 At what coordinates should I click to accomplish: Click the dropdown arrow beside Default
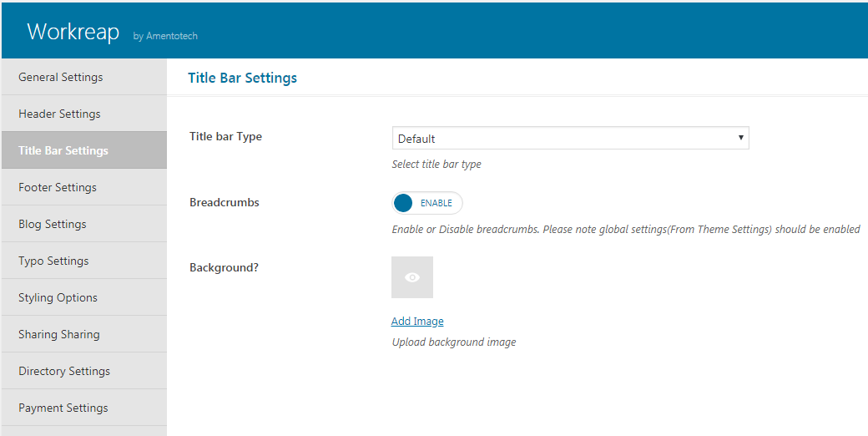tap(740, 137)
